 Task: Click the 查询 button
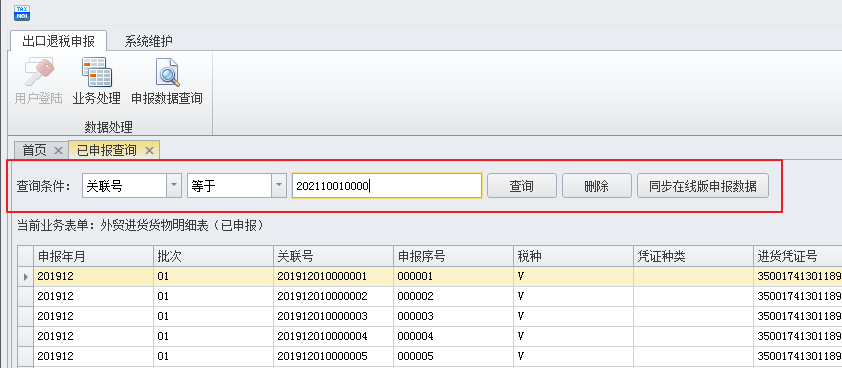pyautogui.click(x=521, y=186)
